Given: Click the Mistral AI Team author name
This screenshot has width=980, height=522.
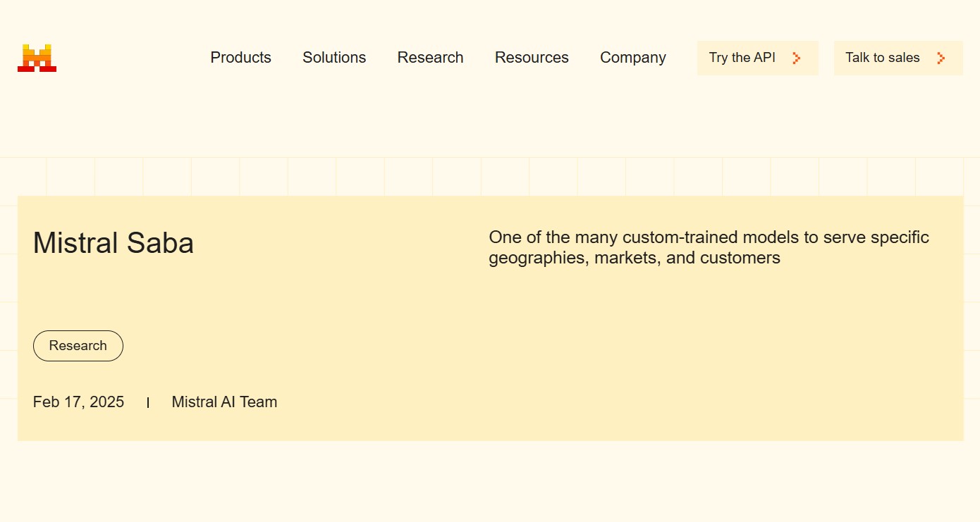Looking at the screenshot, I should (x=224, y=402).
